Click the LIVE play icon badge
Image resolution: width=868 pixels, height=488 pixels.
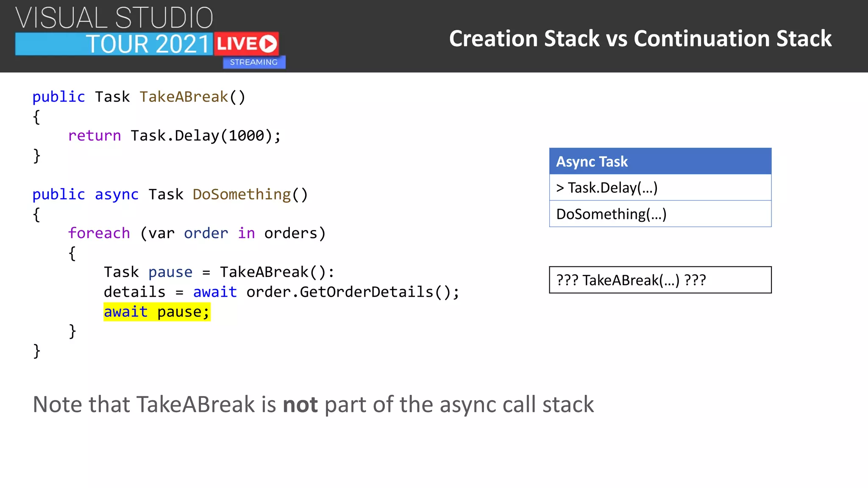pos(246,44)
